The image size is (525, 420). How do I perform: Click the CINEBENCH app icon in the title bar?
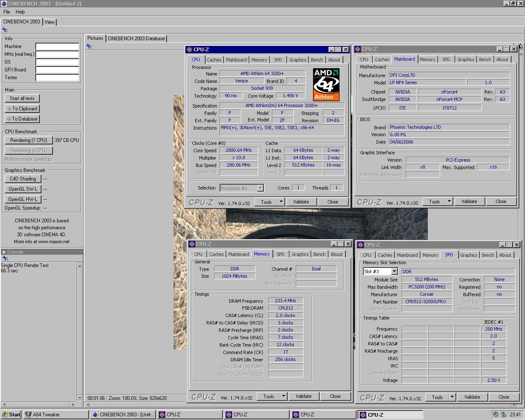point(4,3)
